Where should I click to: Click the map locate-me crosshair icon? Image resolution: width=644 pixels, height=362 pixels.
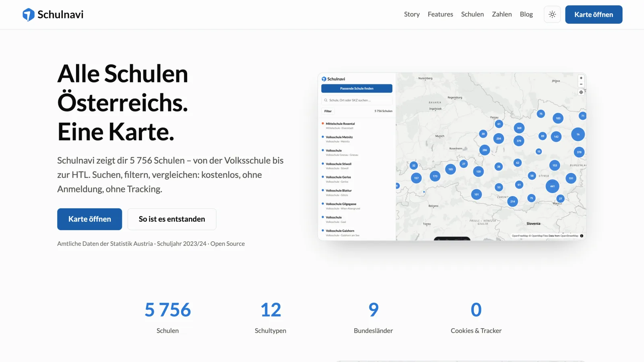[581, 92]
